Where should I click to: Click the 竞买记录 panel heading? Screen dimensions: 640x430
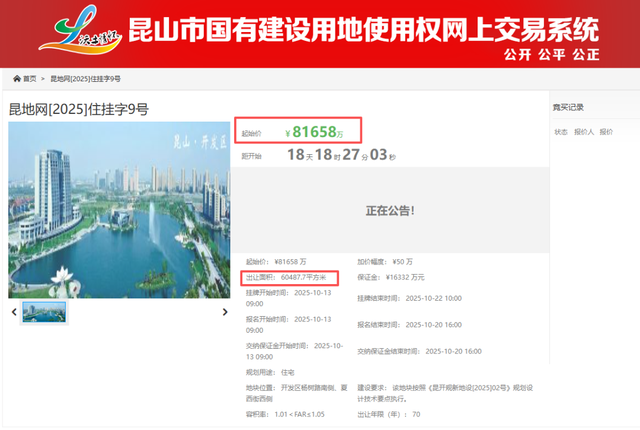coord(568,107)
